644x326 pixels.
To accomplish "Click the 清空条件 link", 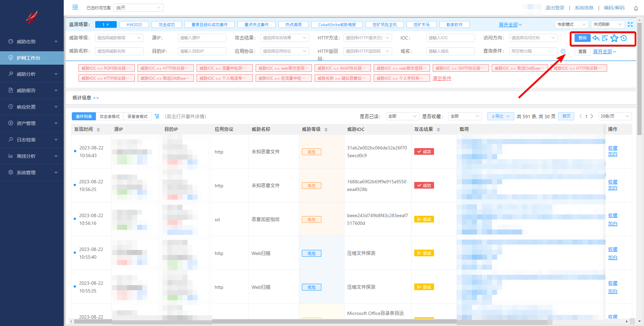I will [442, 78].
